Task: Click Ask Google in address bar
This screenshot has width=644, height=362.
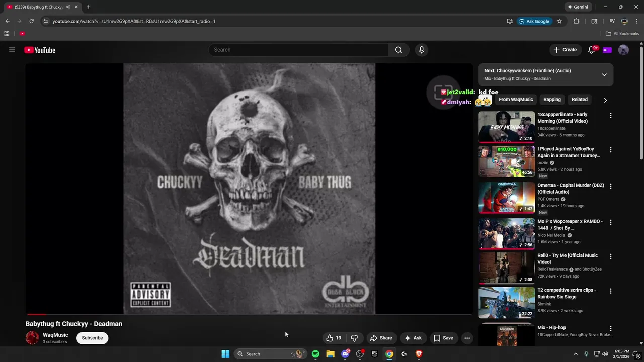Action: 534,21
